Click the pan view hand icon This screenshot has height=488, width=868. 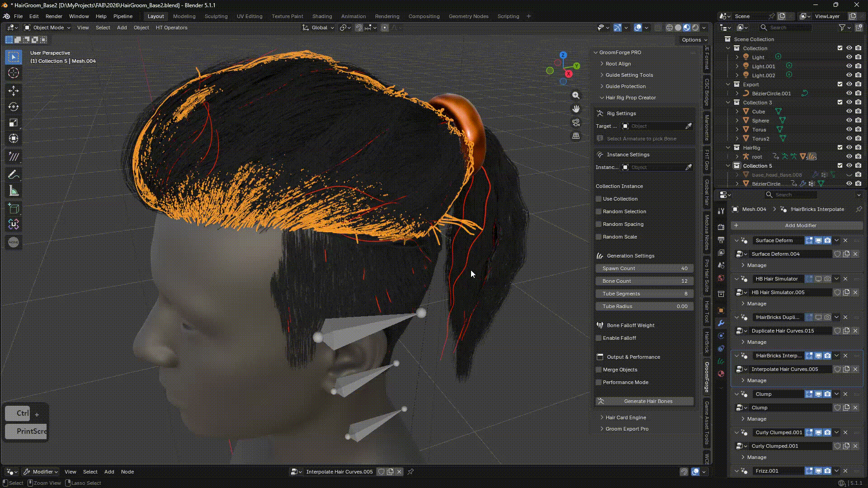click(576, 109)
